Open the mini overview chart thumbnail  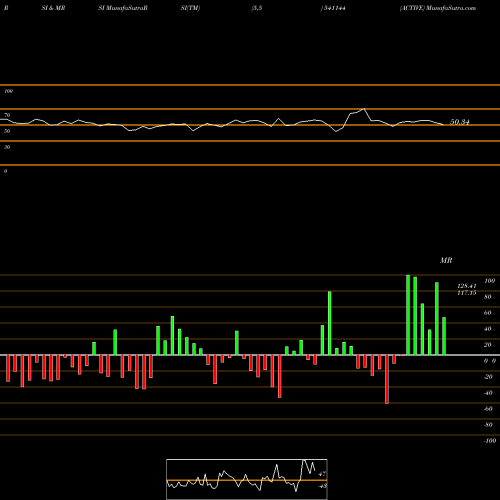(x=247, y=479)
